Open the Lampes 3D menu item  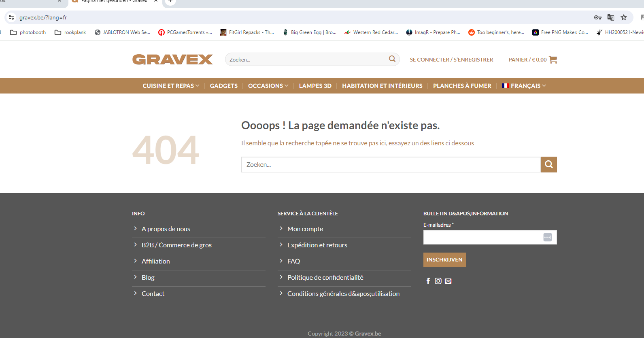coord(315,86)
